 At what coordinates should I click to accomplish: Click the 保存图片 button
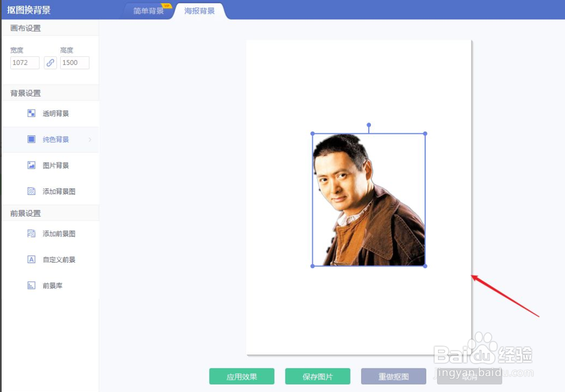click(x=318, y=376)
